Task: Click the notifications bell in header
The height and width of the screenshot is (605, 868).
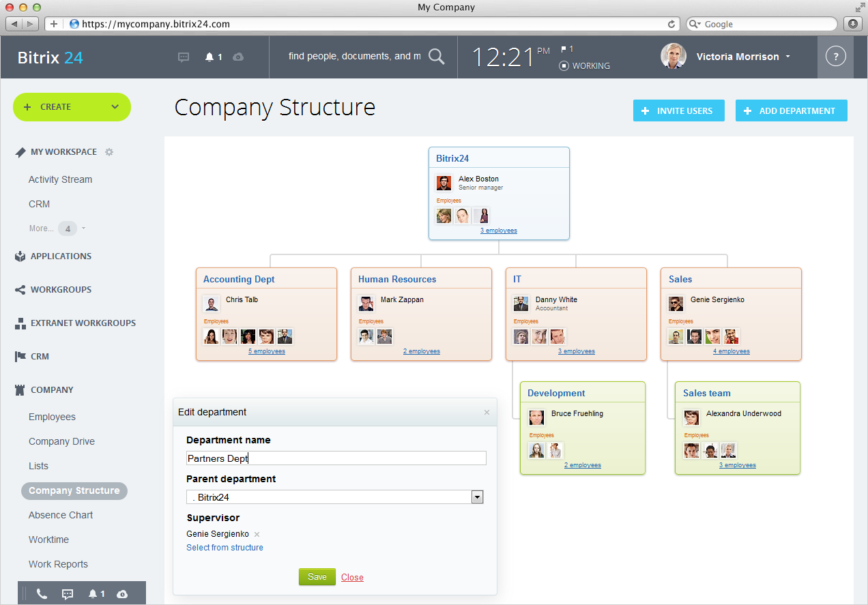Action: (209, 57)
